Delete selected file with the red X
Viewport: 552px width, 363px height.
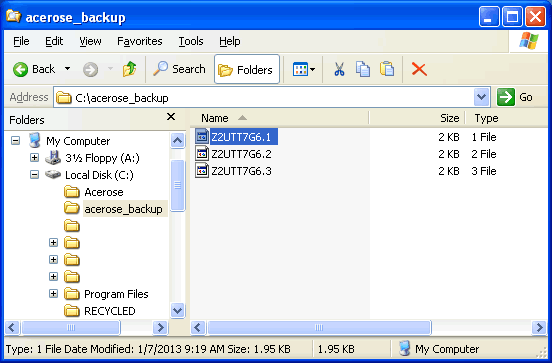click(419, 69)
